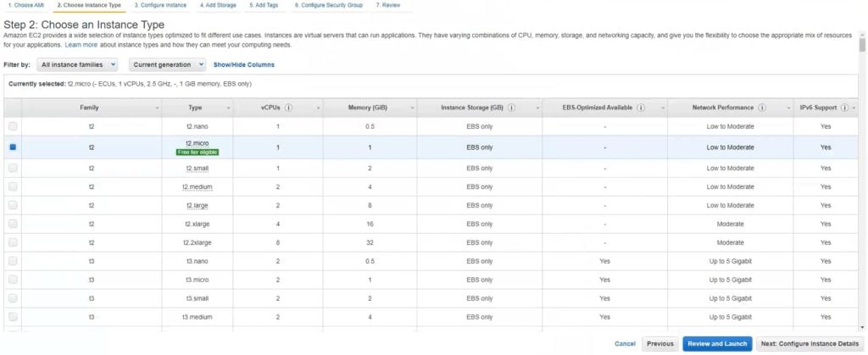Uncheck the selected t2.micro row checkbox
Screen dimensions: 868x355
pyautogui.click(x=13, y=147)
